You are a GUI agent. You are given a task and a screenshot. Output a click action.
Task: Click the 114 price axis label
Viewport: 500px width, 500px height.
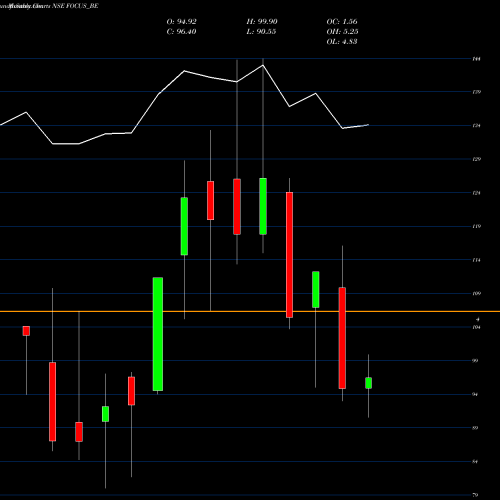[x=477, y=260]
